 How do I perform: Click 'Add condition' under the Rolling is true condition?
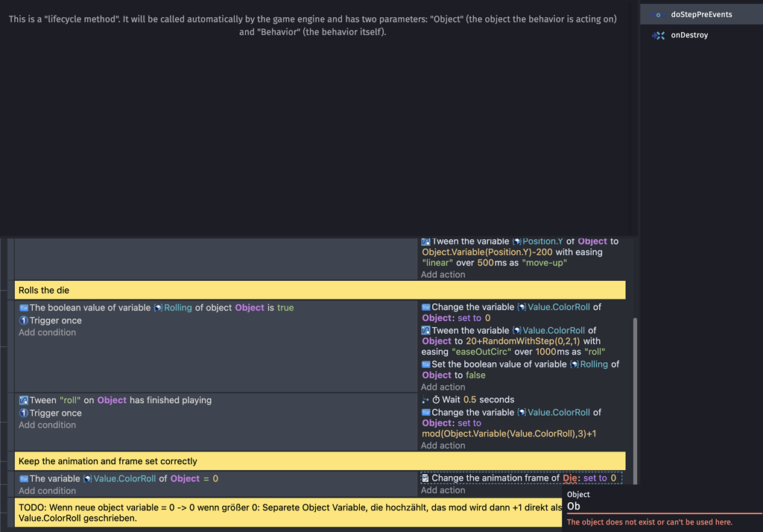(x=47, y=332)
